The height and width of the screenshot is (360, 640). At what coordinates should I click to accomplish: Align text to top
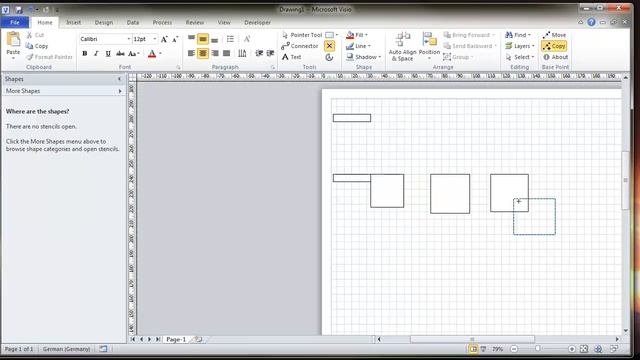click(191, 39)
